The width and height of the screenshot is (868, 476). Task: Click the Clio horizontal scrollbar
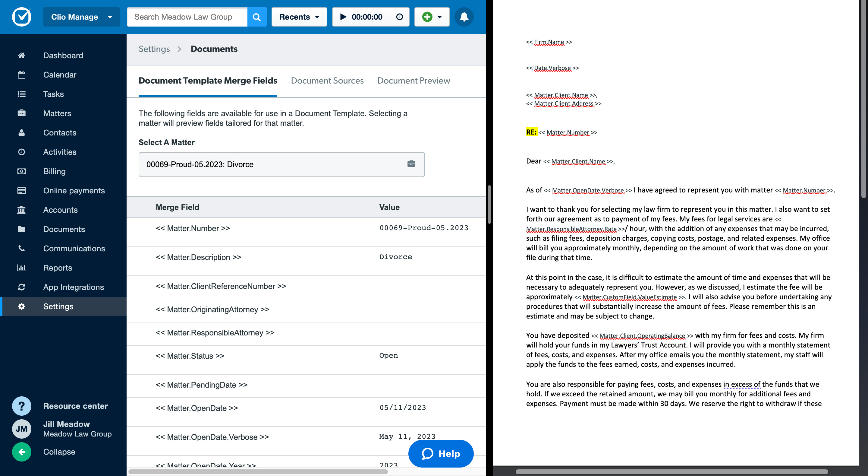(x=258, y=471)
